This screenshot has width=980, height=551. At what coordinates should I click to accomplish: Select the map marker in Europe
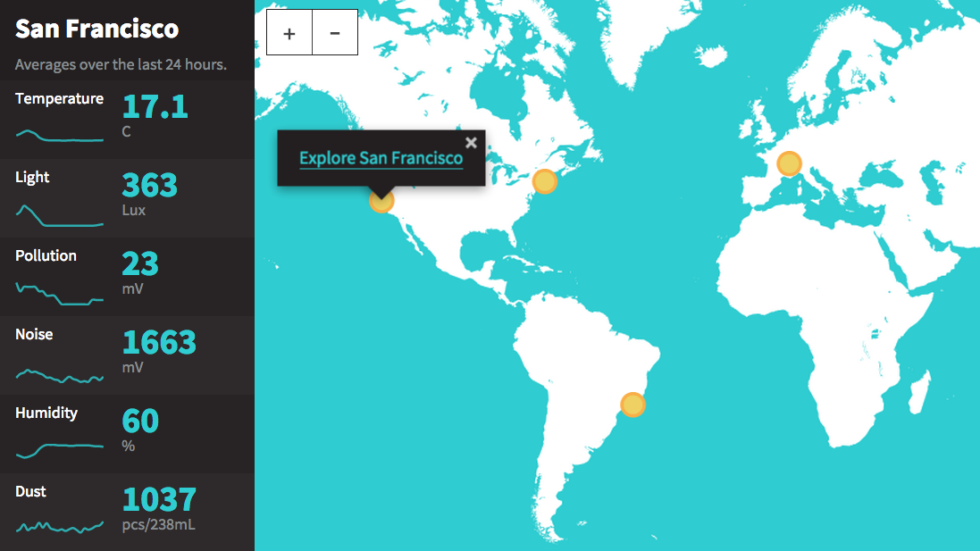coord(789,163)
